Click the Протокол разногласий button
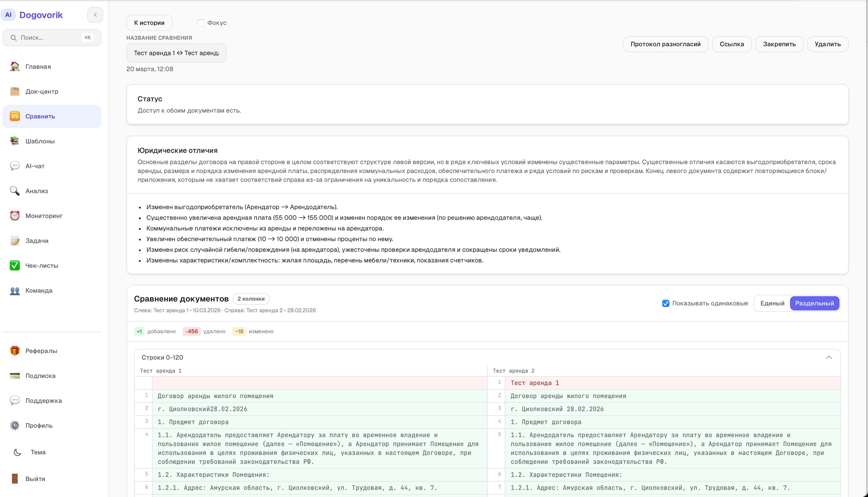This screenshot has width=868, height=497. click(x=665, y=44)
